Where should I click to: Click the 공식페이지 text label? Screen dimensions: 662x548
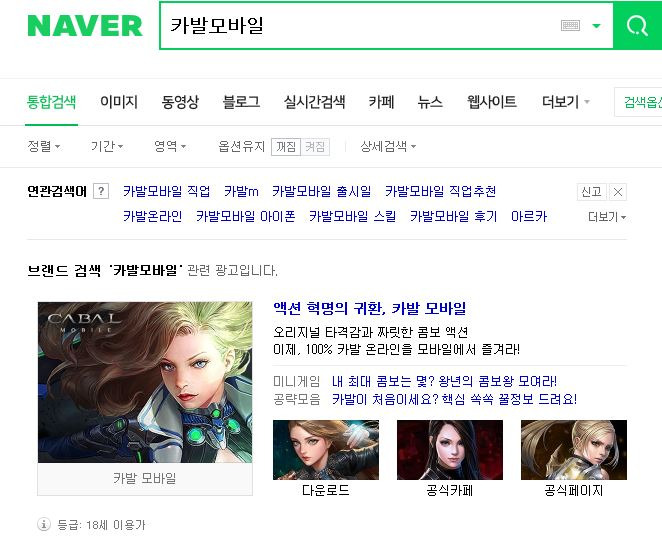[x=574, y=491]
